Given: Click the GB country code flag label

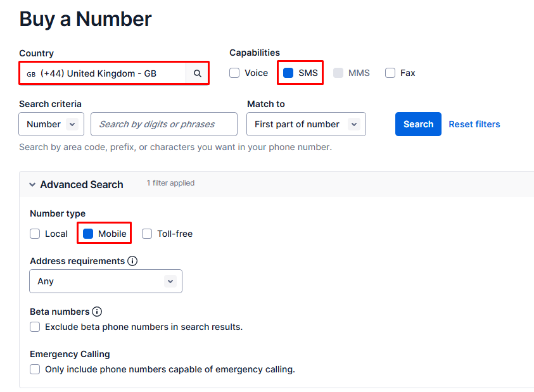Looking at the screenshot, I should pyautogui.click(x=31, y=74).
